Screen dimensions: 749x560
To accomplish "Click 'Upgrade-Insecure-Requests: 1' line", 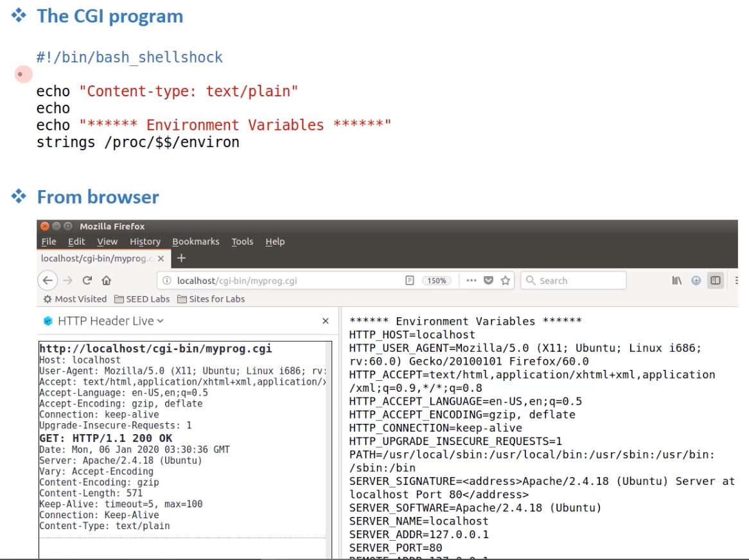I will click(116, 425).
